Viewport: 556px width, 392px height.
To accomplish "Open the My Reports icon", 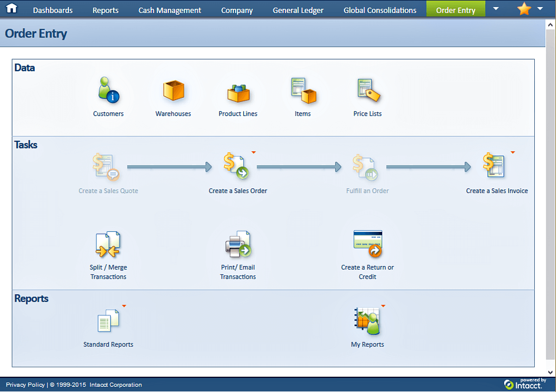I will [367, 320].
